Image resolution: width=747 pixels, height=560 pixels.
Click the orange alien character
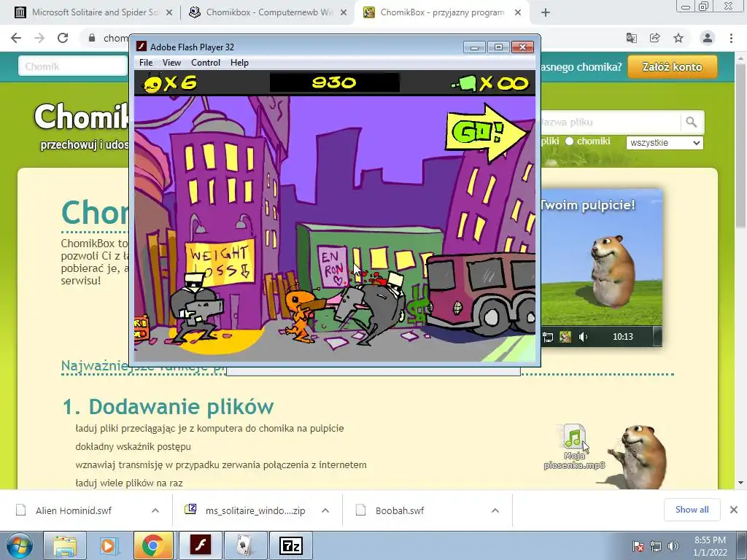click(300, 316)
